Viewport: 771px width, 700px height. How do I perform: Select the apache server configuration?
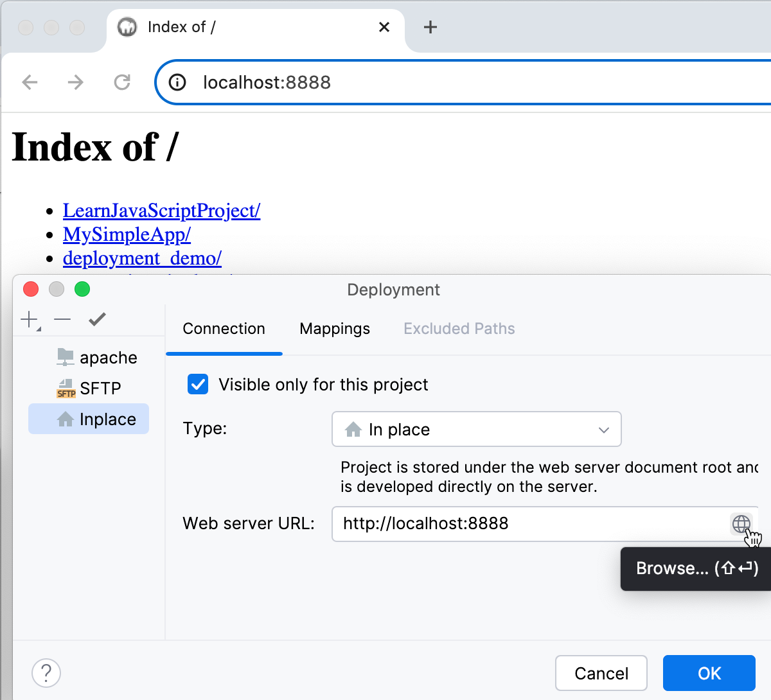click(109, 357)
